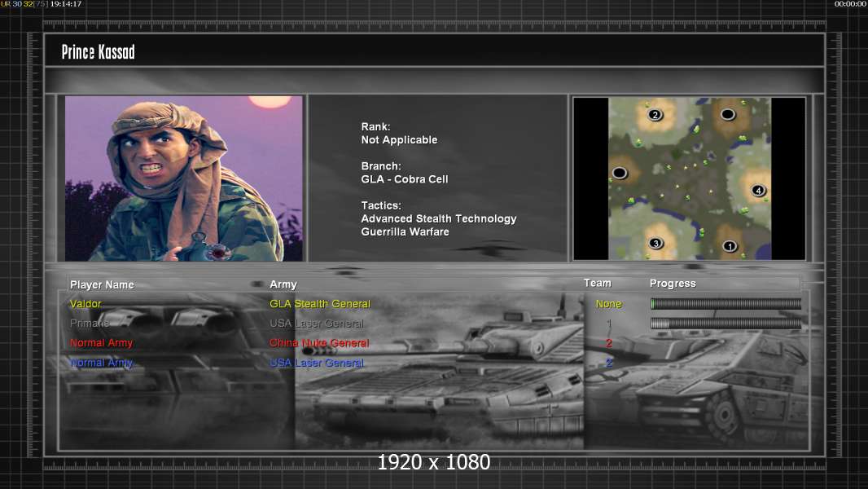Click "China Nuke General" army entry
Viewport: 868px width, 489px height.
pyautogui.click(x=319, y=343)
